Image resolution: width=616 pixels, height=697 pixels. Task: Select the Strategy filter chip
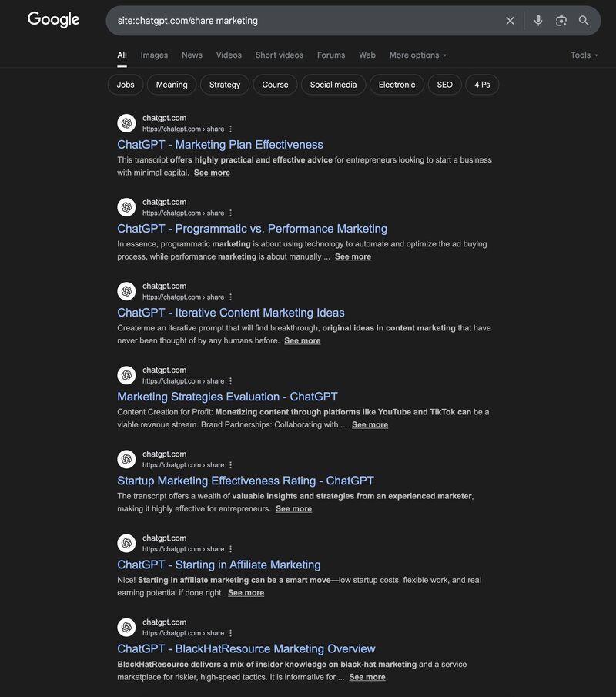click(x=225, y=85)
